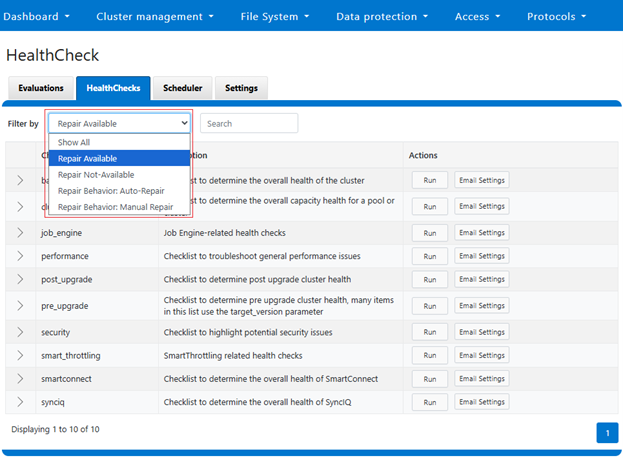Expand the security row chevron
The height and width of the screenshot is (458, 623).
click(20, 332)
